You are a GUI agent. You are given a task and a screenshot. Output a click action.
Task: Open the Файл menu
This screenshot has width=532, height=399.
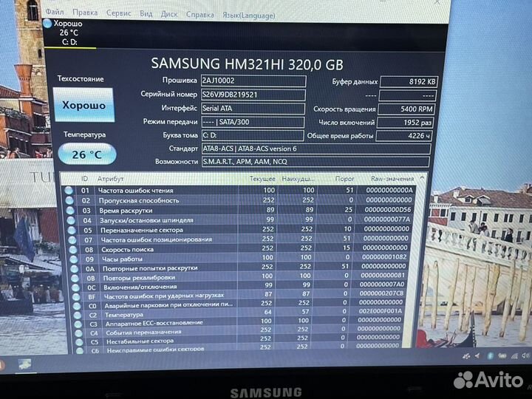[55, 12]
